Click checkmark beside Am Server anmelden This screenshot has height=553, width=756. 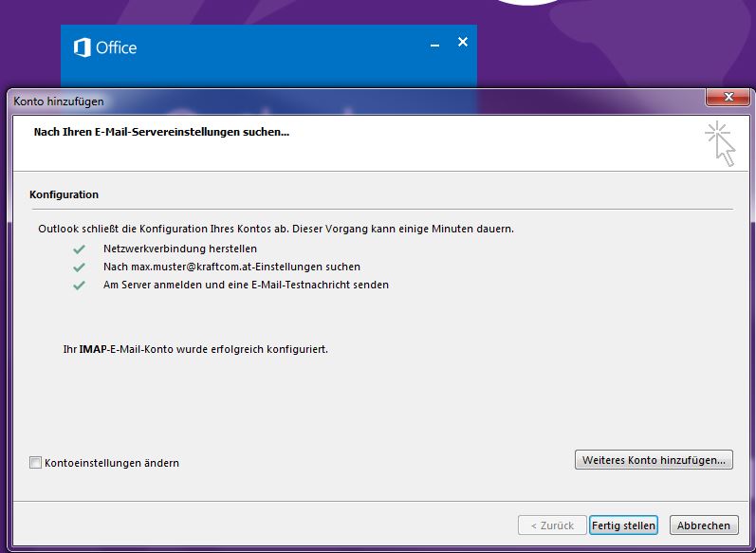pyautogui.click(x=80, y=285)
